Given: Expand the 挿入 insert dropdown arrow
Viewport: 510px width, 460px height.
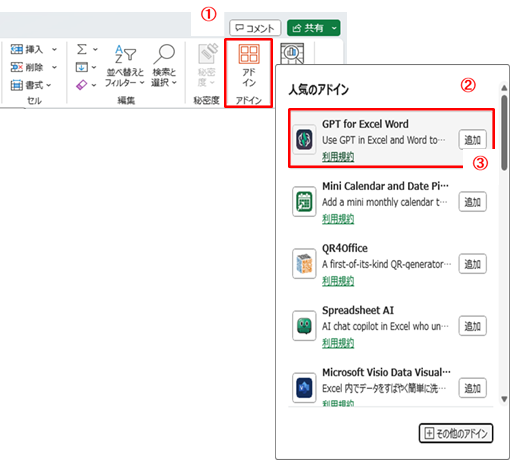Looking at the screenshot, I should point(54,50).
